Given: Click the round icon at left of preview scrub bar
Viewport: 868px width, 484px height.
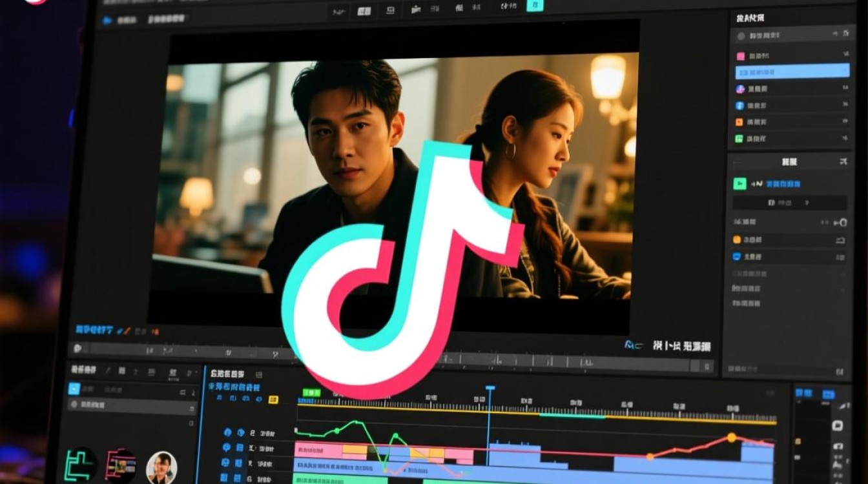Looking at the screenshot, I should pos(78,348).
